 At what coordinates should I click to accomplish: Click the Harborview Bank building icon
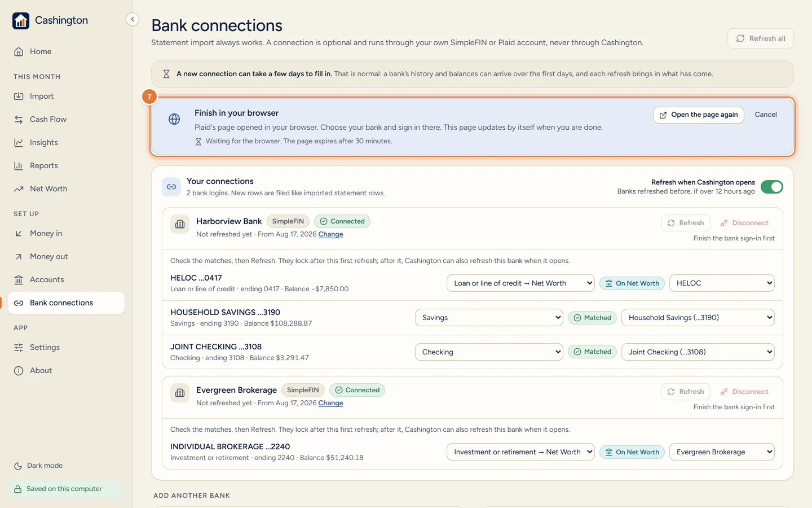(x=180, y=224)
